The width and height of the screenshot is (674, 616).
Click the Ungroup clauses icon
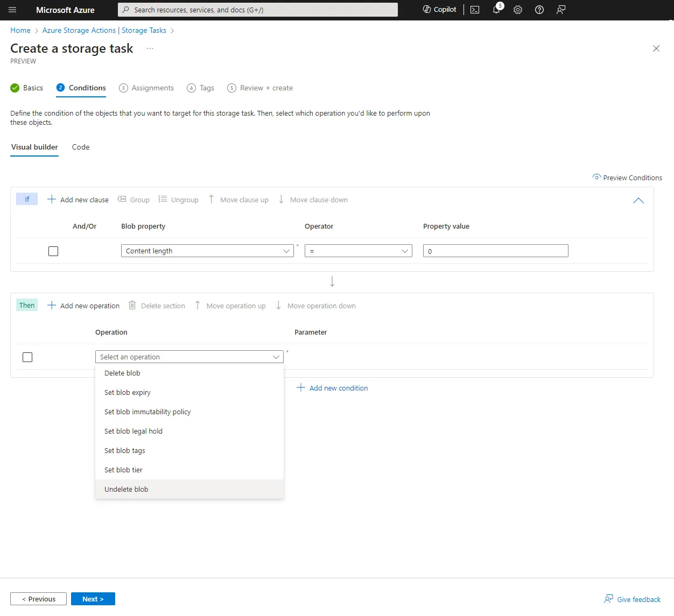tap(163, 199)
